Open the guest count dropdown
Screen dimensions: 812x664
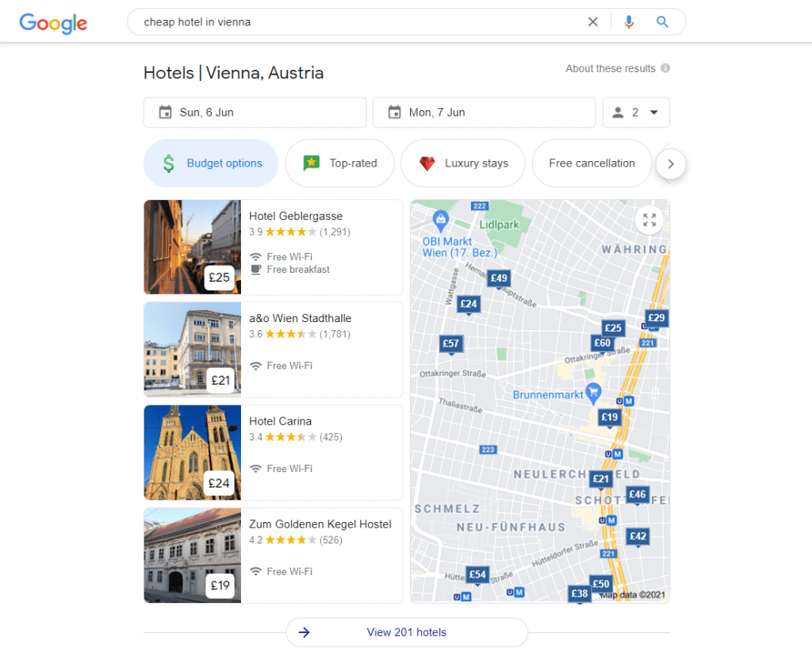pyautogui.click(x=636, y=112)
